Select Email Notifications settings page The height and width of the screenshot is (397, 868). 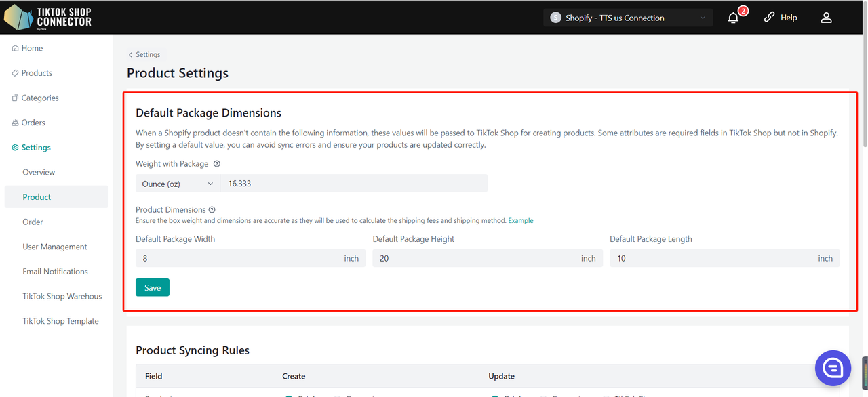(55, 272)
